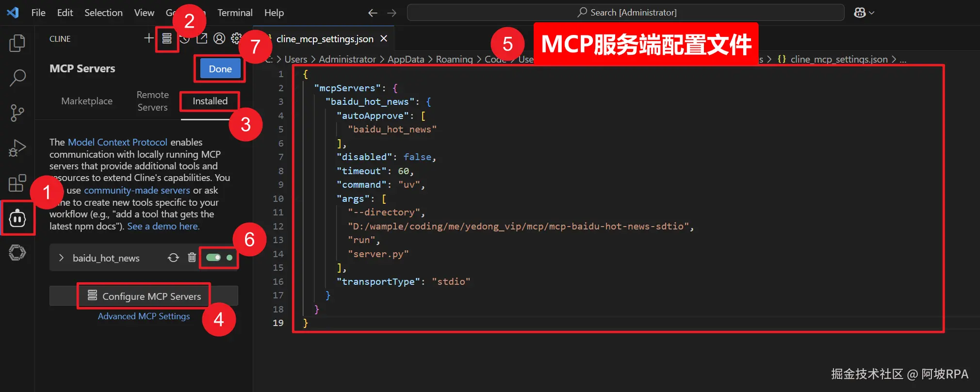Open the Source Control view
Screen dimensions: 980x392
pyautogui.click(x=17, y=113)
